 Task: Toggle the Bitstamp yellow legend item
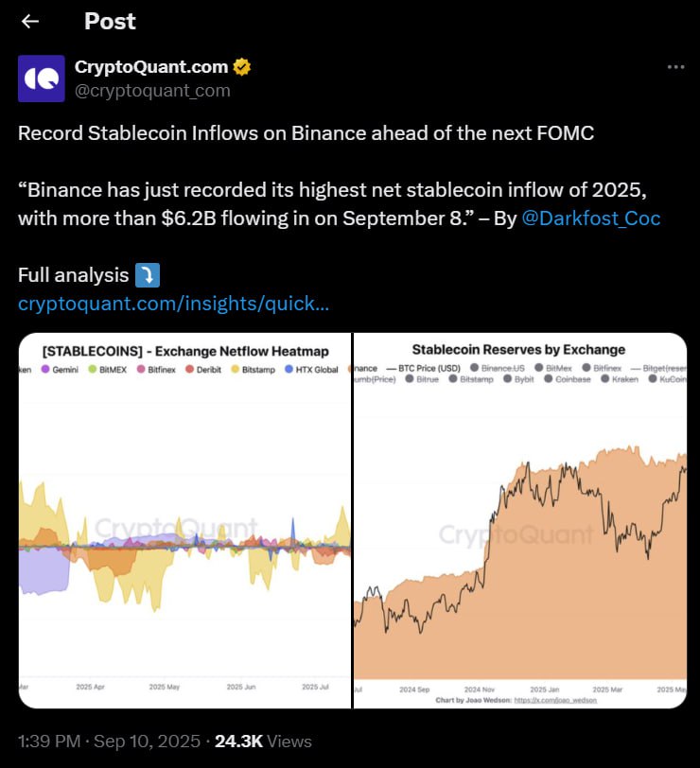[253, 369]
